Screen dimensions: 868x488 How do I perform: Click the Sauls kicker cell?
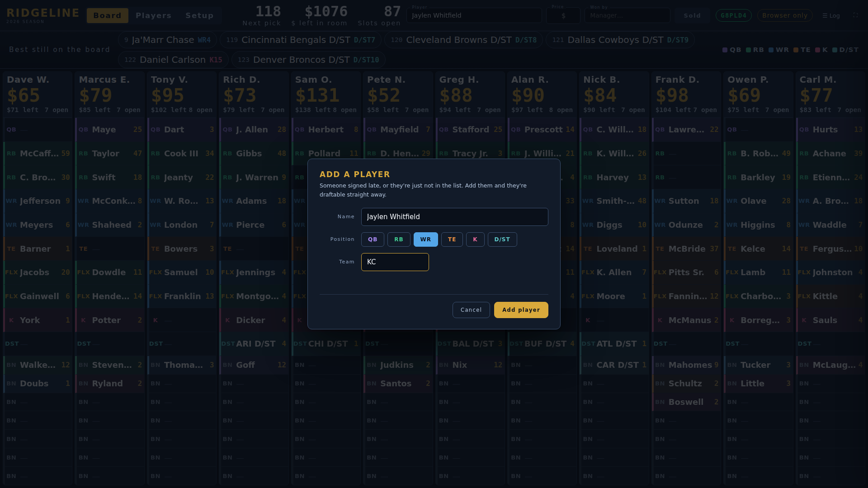[x=830, y=320]
